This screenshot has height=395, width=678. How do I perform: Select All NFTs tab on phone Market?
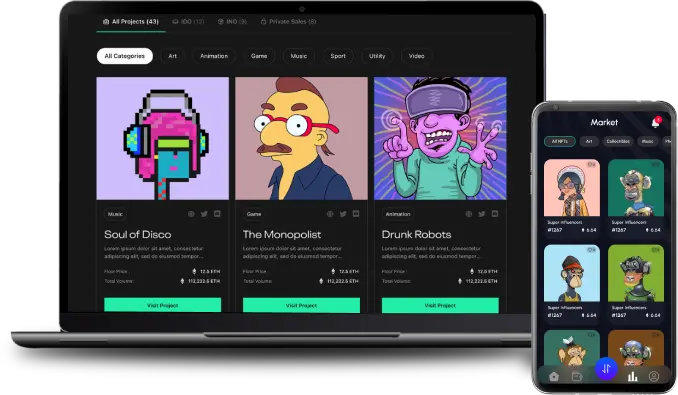(560, 141)
